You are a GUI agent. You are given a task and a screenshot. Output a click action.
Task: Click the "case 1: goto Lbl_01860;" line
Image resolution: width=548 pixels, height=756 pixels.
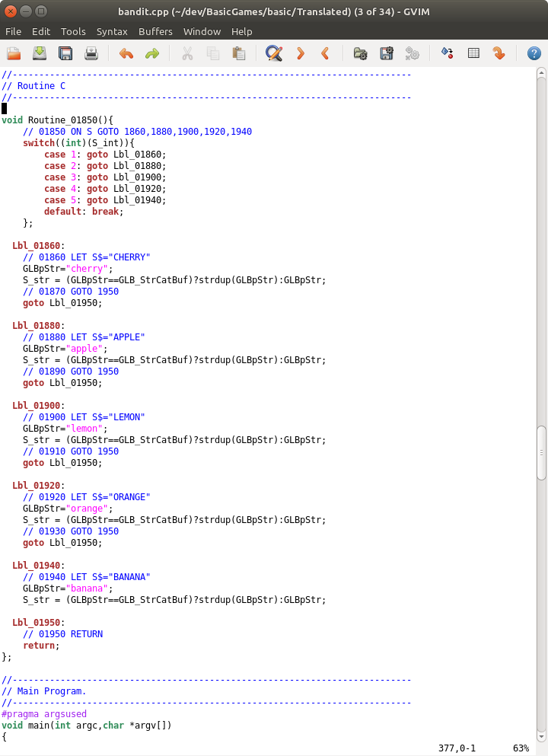click(105, 155)
